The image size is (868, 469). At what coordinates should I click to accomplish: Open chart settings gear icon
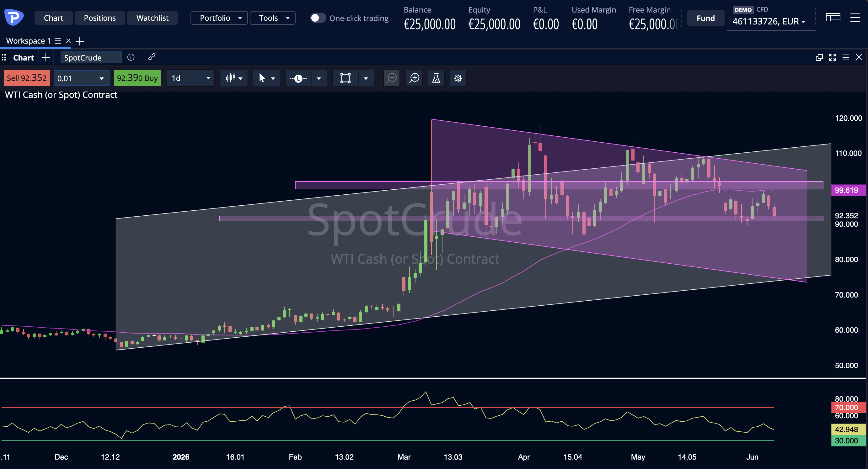pos(458,78)
